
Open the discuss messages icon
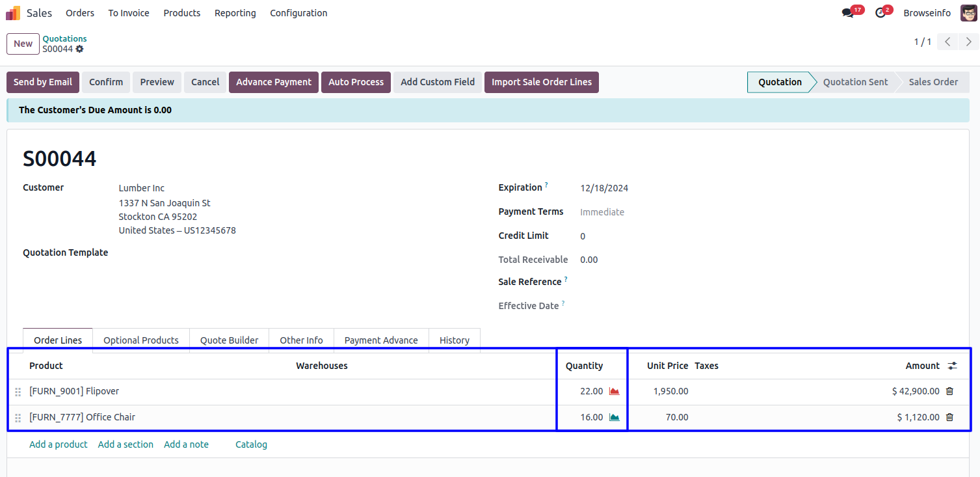[847, 13]
